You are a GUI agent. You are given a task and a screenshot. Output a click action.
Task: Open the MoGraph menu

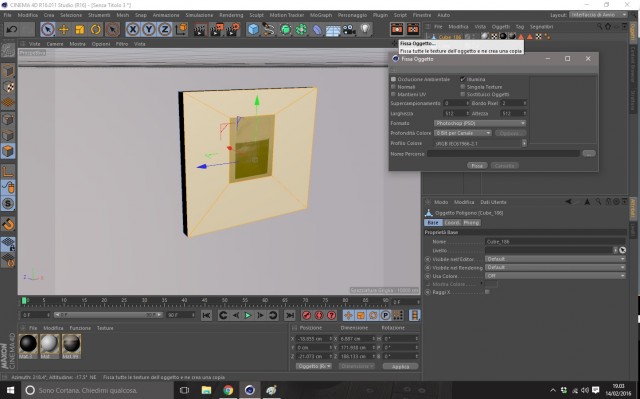tap(321, 15)
